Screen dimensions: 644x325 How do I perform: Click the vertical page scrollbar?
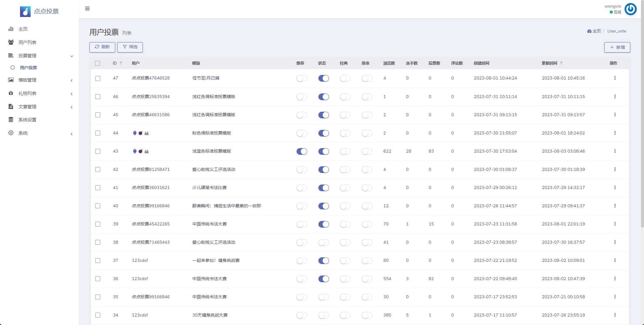point(642,121)
